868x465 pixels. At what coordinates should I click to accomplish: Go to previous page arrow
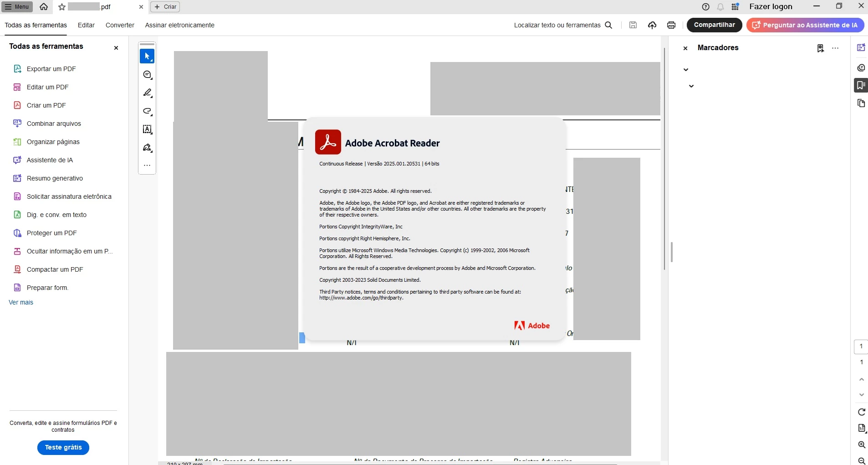[861, 379]
